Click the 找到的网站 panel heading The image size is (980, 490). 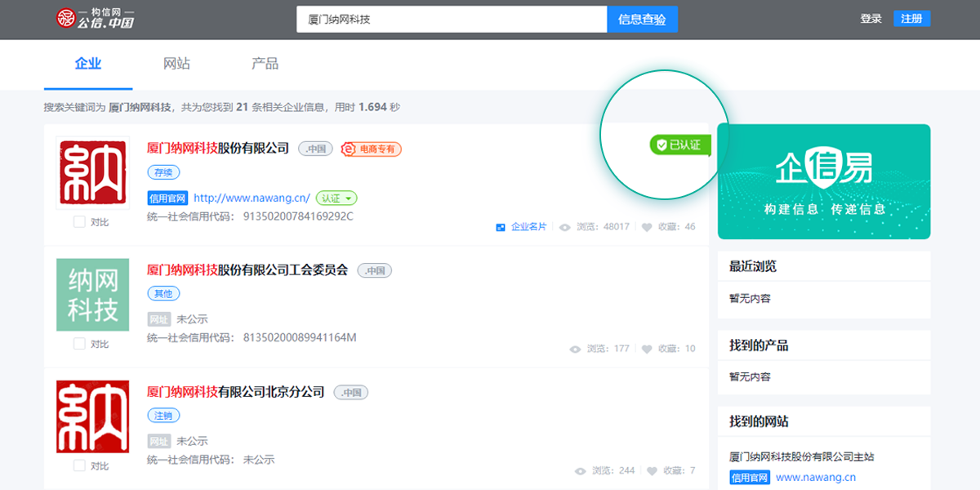pos(759,421)
